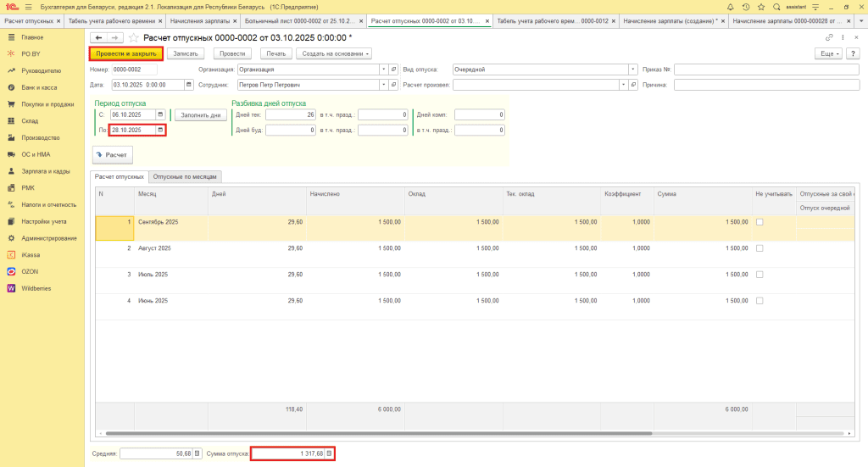
Task: Expand the Вид отпуска dropdown
Action: click(632, 69)
